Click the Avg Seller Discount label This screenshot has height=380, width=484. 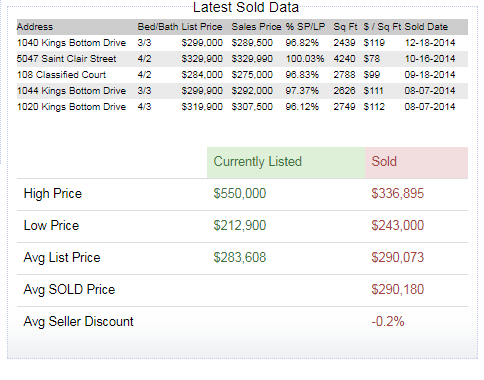pos(78,322)
